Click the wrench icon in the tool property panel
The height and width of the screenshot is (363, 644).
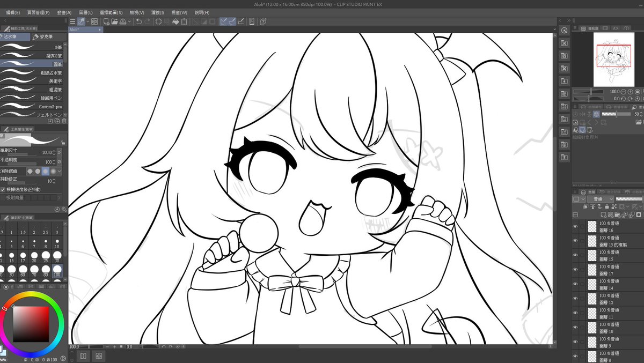[x=64, y=209]
